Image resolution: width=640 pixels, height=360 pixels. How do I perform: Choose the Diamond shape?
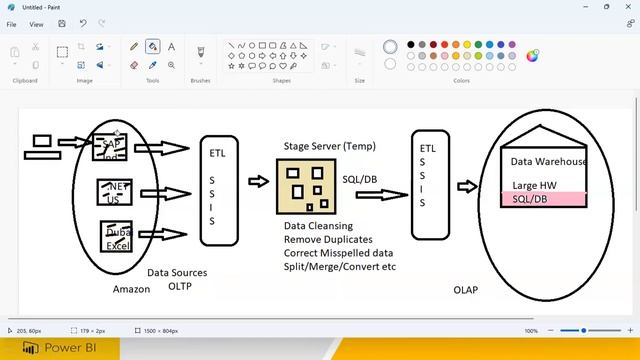[x=231, y=56]
